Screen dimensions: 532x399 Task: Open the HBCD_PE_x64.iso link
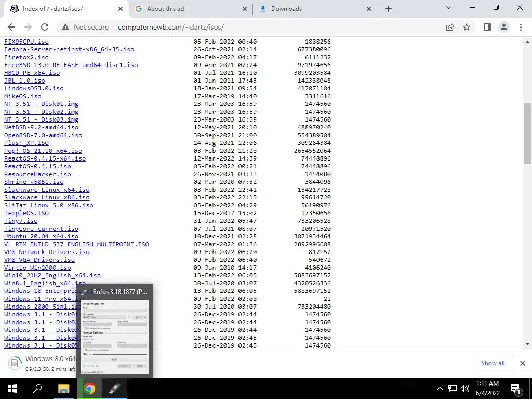32,73
